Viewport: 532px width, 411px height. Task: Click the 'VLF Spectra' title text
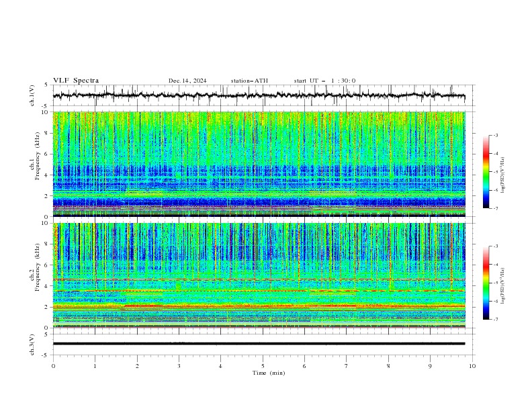pyautogui.click(x=76, y=81)
